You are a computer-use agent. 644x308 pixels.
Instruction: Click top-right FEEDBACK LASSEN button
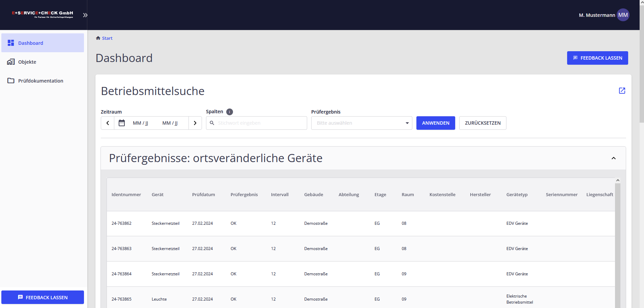597,58
